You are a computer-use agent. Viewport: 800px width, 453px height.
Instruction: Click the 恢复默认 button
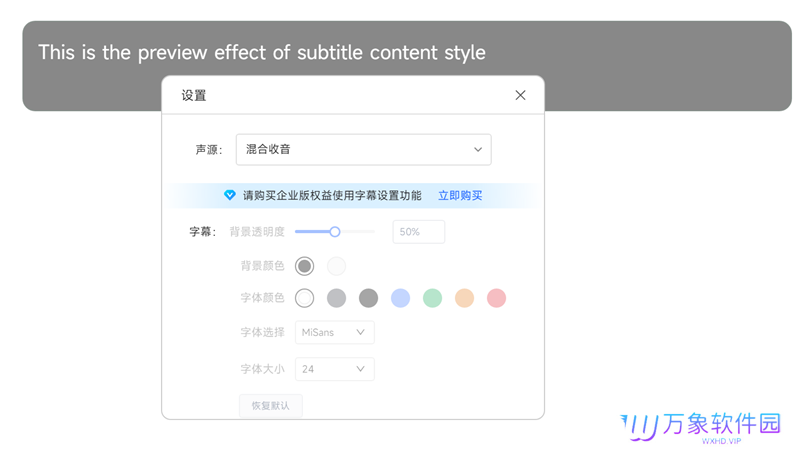[270, 406]
